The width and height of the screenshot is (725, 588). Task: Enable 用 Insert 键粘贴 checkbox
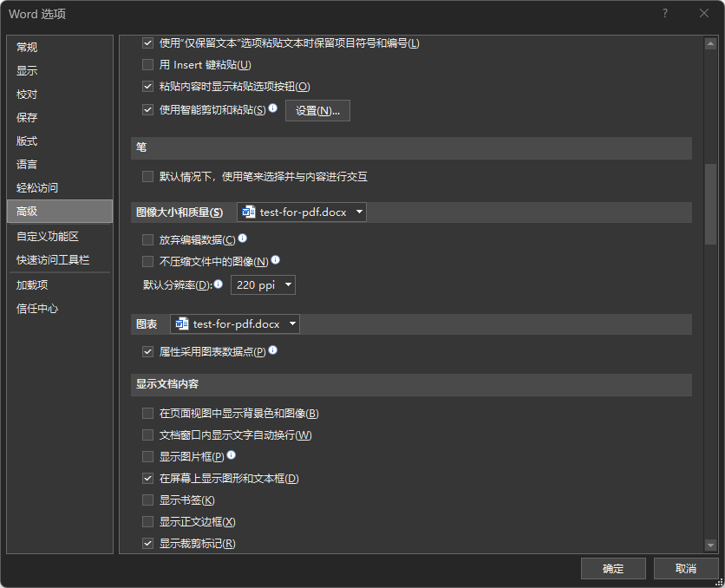147,65
